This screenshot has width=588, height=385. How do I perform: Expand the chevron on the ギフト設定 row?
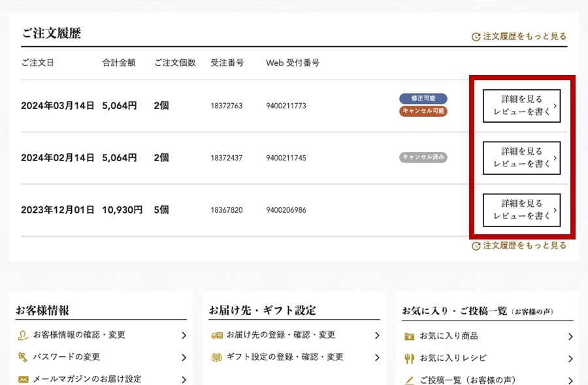[377, 358]
